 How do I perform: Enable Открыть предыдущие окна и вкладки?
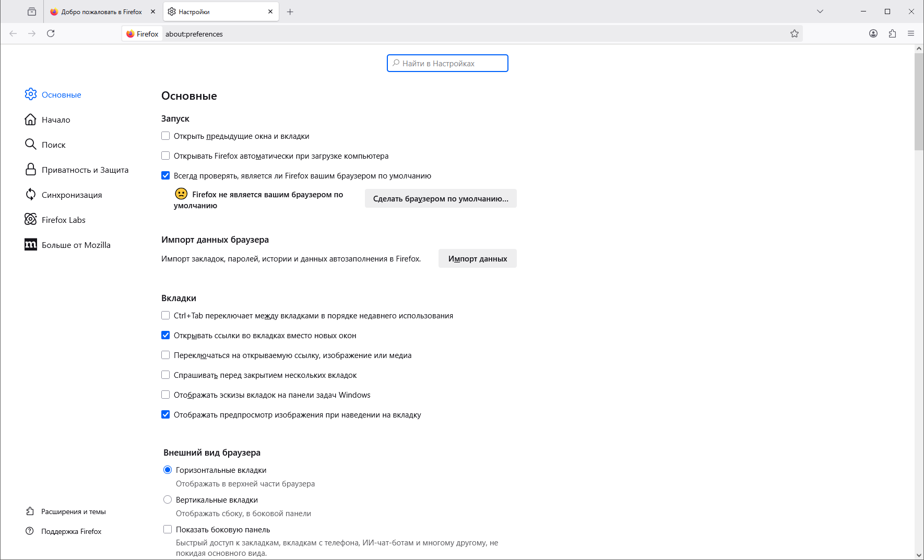[165, 136]
